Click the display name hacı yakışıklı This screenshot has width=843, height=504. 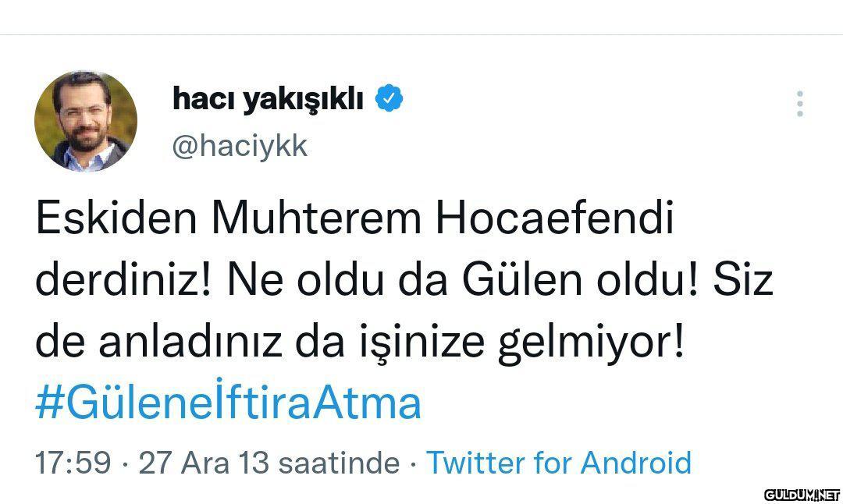[268, 100]
